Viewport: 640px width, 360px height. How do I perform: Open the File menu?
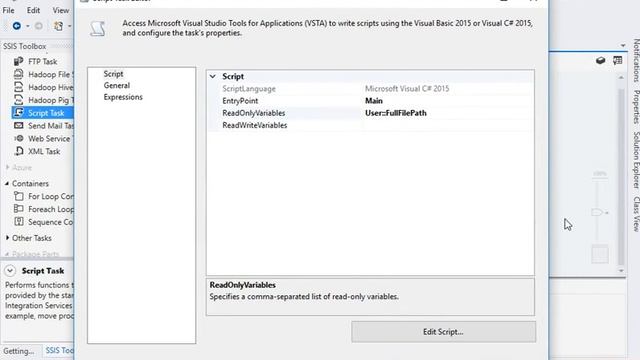tap(9, 10)
